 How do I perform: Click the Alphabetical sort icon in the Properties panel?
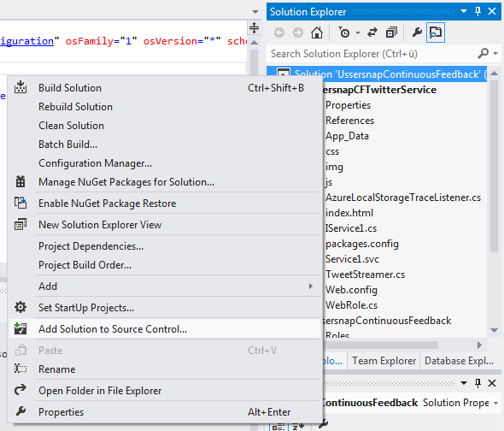click(x=299, y=427)
